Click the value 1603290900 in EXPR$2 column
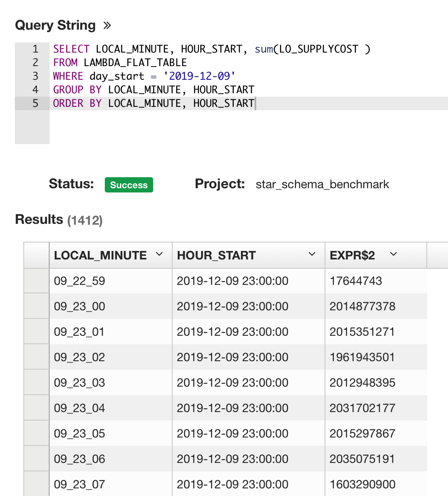 point(362,484)
